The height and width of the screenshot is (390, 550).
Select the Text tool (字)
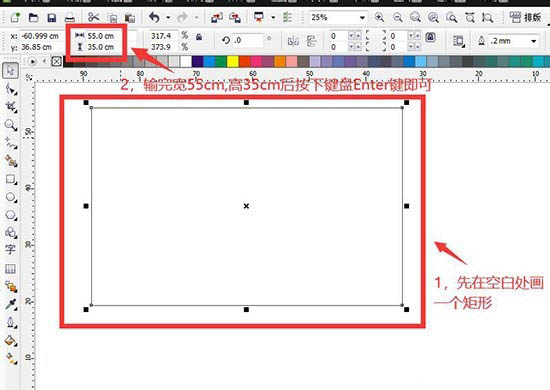tap(10, 249)
